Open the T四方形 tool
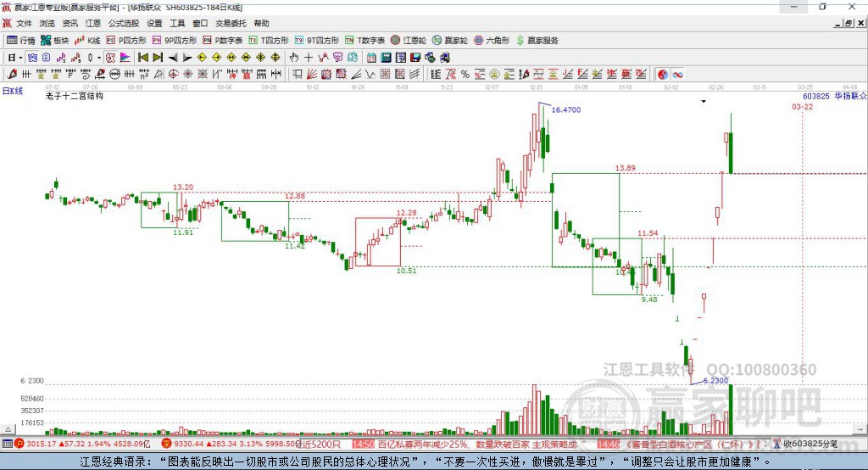The width and height of the screenshot is (868, 470). click(x=269, y=41)
